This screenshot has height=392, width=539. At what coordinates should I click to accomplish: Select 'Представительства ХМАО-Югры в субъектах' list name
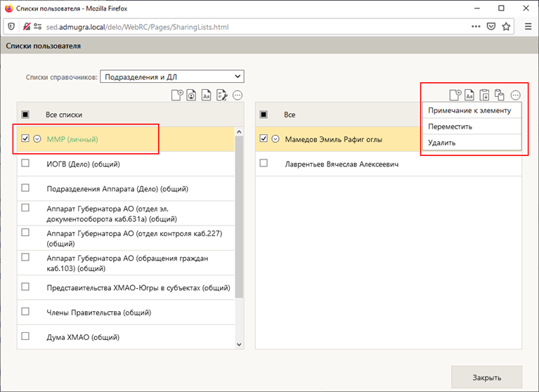tap(138, 288)
